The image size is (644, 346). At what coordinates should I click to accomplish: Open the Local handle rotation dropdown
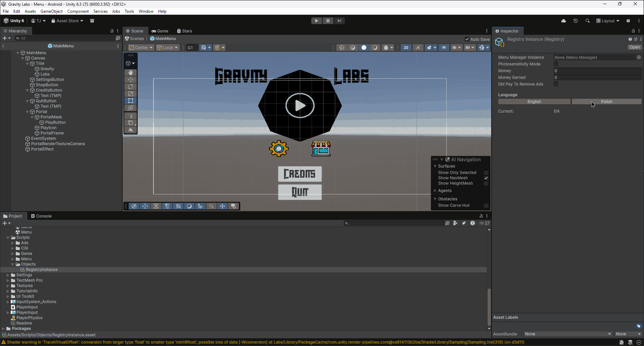point(168,48)
